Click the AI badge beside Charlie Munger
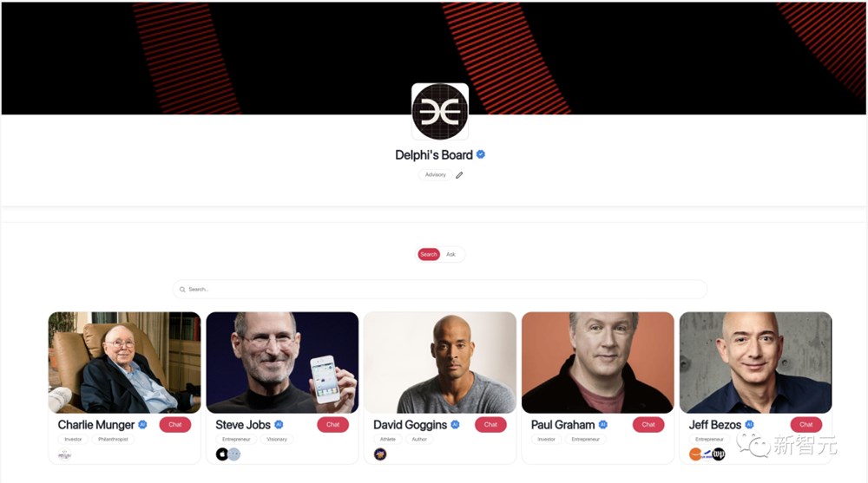 (x=142, y=424)
